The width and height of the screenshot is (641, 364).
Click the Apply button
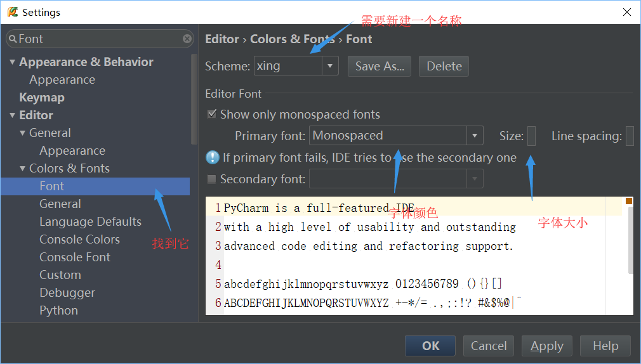coord(547,346)
